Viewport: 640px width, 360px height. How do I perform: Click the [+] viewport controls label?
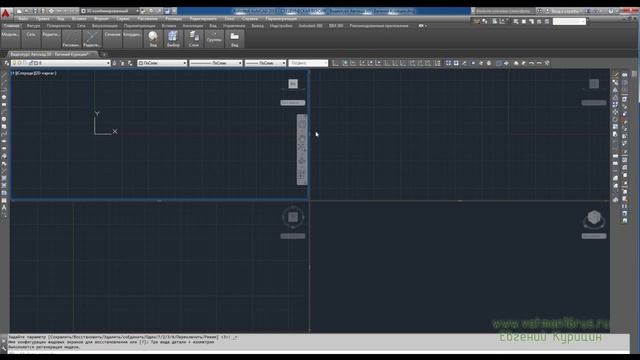coord(13,73)
